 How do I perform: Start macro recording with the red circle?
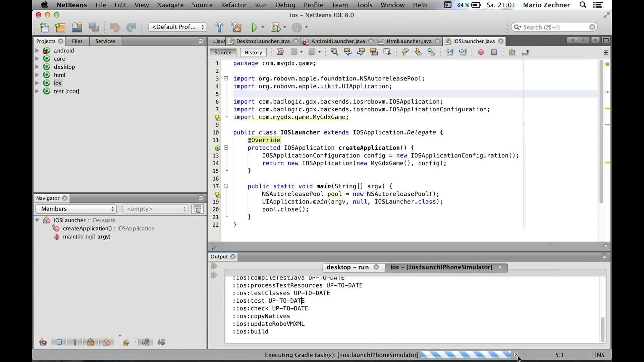tap(481, 52)
